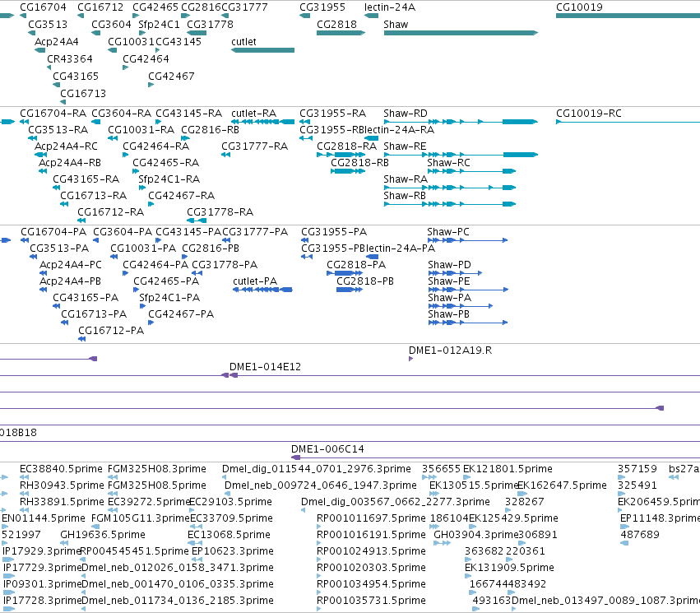Select the Acp24A4-PC protein label

[x=71, y=265]
